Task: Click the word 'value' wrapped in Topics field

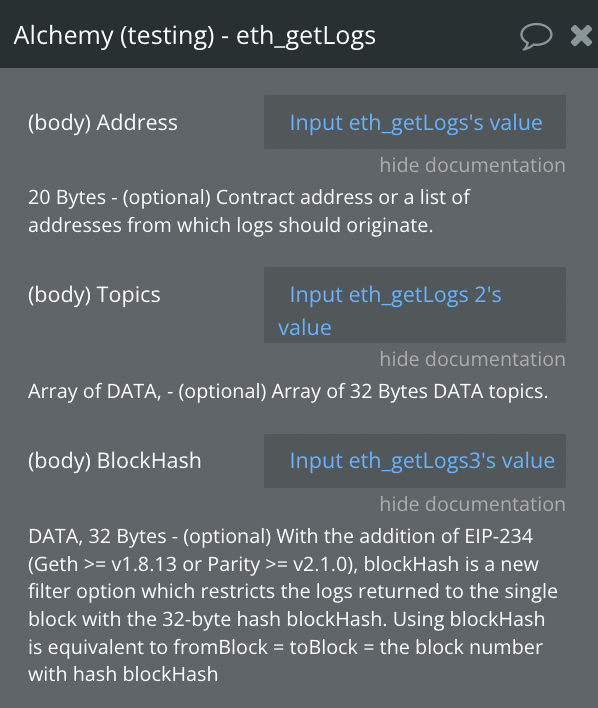Action: 304,327
